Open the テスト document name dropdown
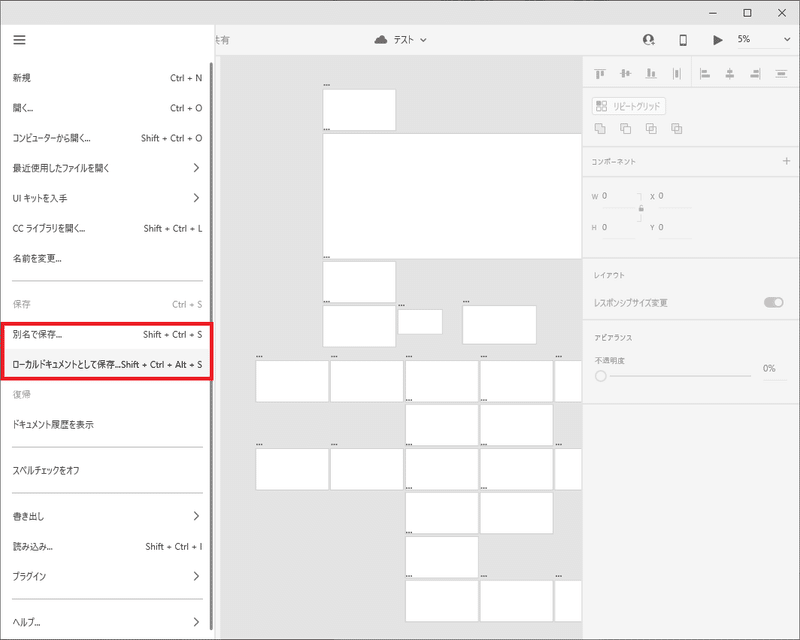 [410, 40]
